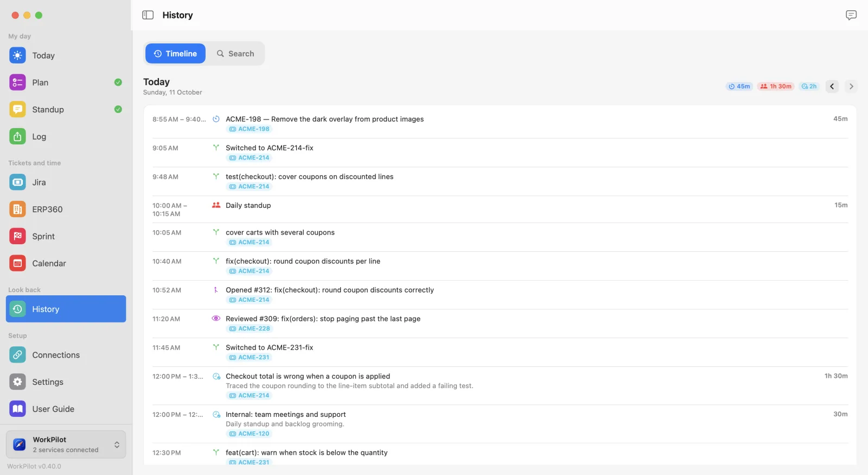This screenshot has width=868, height=475.
Task: Toggle the sidebar panel icon
Action: 148,15
